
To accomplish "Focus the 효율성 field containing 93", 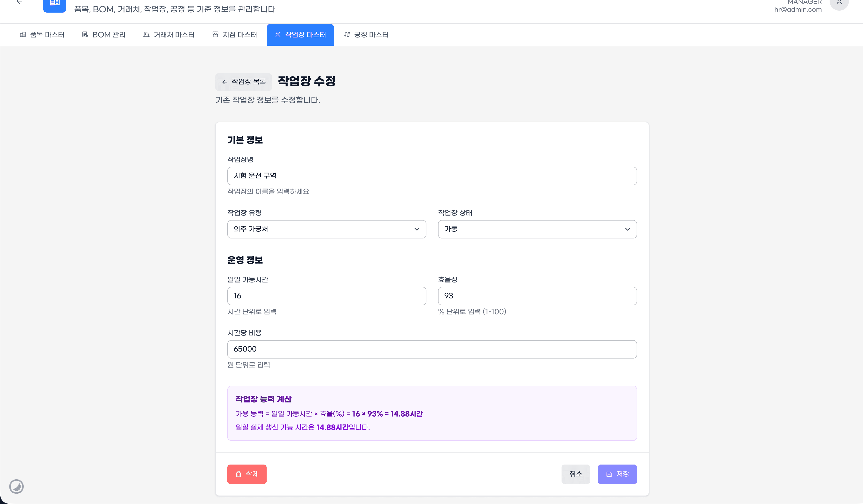I will (537, 296).
